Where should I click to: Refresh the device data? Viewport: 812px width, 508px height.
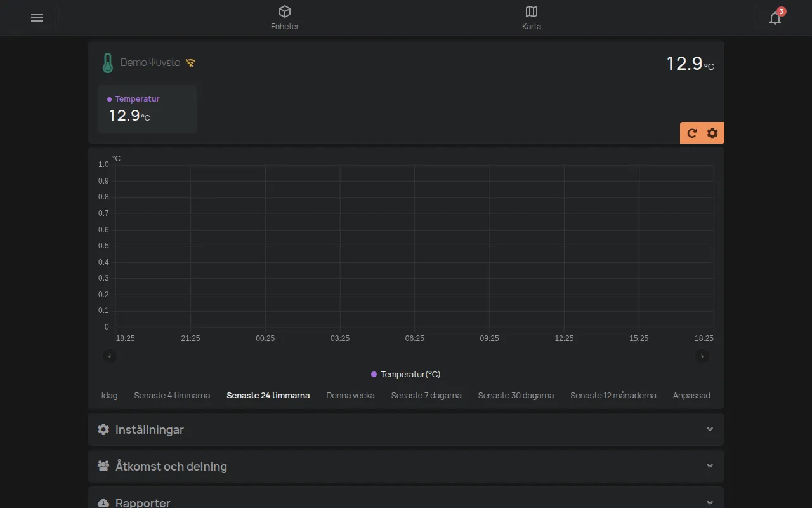coord(692,133)
